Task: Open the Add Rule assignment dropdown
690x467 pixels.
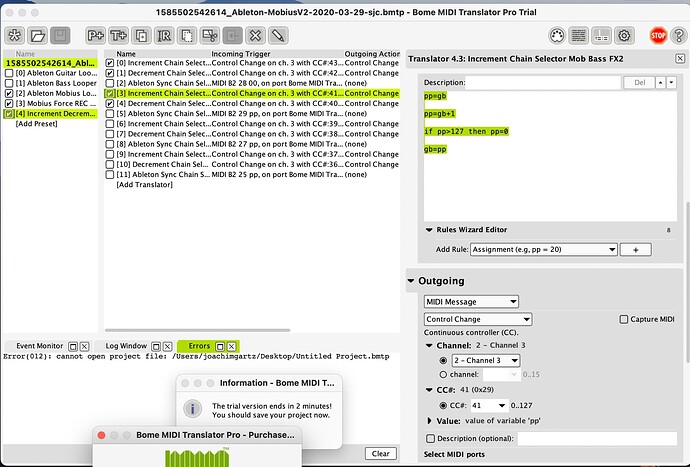Action: (544, 250)
